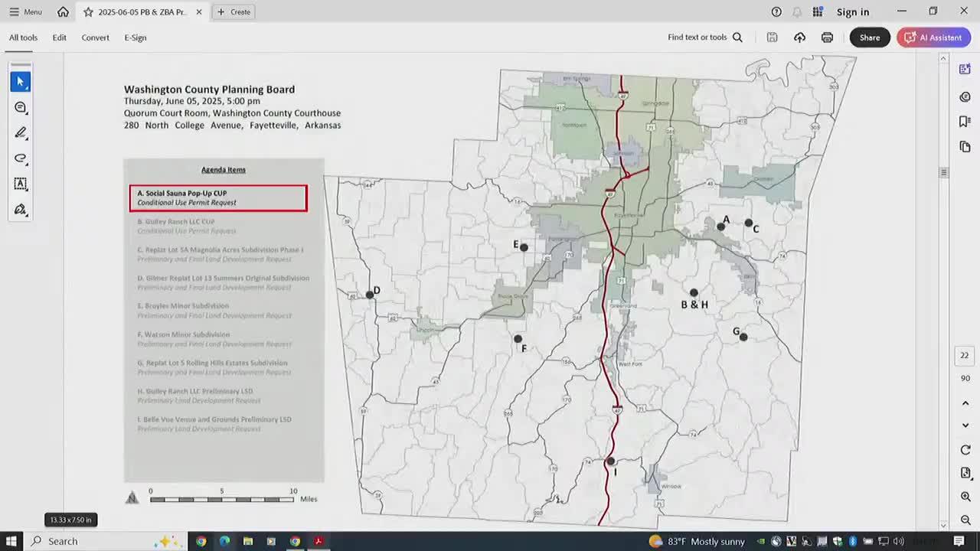The height and width of the screenshot is (551, 980).
Task: Click the Find text or tools search field
Action: pos(704,37)
